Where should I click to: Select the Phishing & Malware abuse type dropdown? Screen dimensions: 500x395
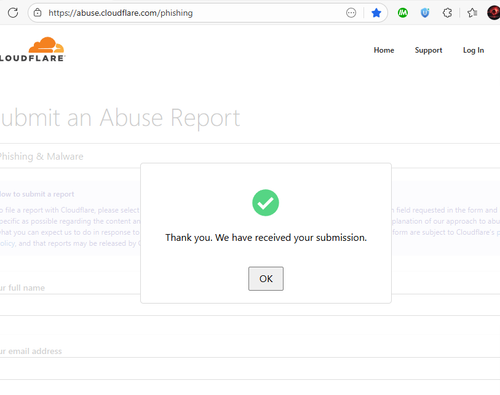[x=250, y=156]
